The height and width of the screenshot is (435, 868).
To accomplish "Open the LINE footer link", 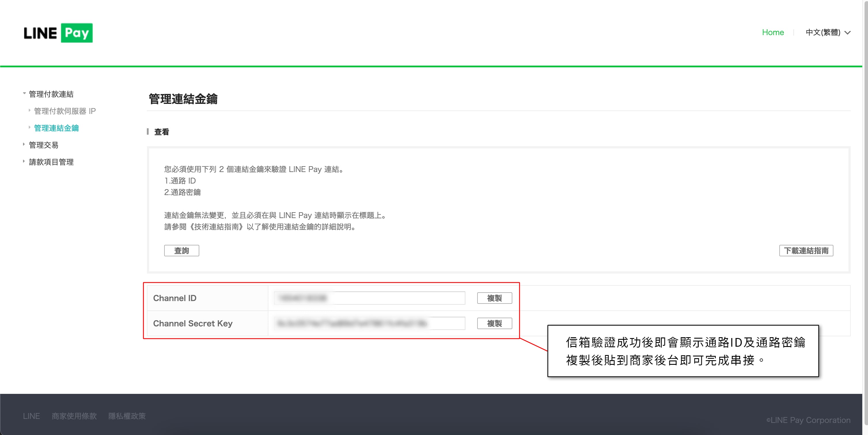I will point(31,416).
